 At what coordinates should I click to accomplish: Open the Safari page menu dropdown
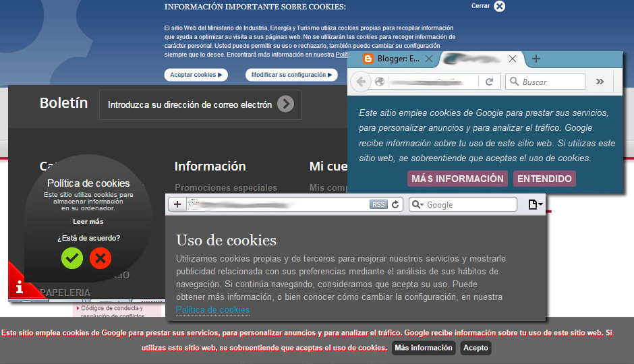point(536,204)
